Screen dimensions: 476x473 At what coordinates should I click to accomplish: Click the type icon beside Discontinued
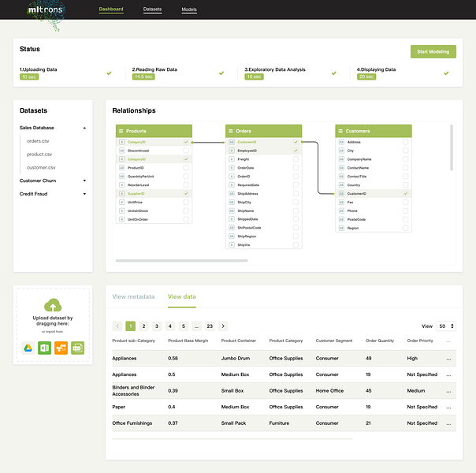point(121,151)
